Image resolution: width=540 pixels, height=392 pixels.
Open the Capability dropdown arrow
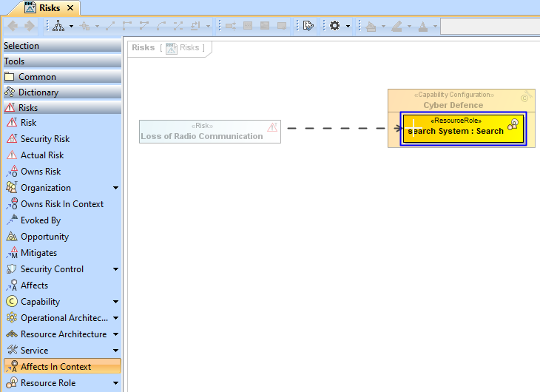[x=115, y=302]
